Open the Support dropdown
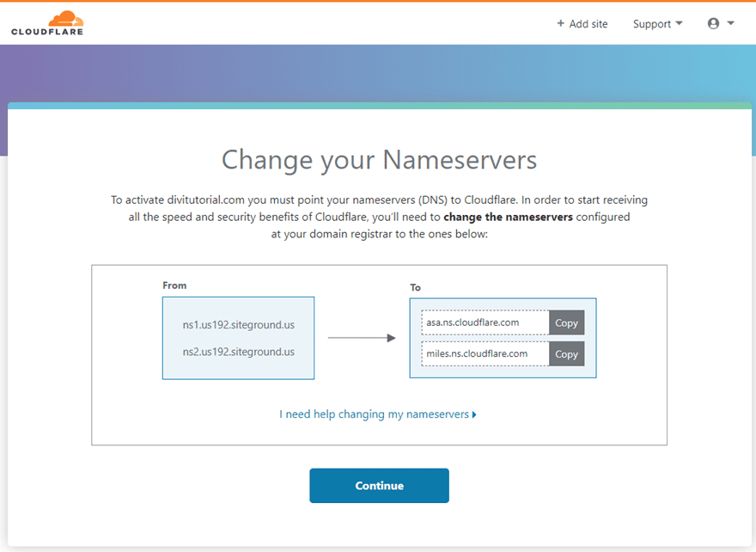The image size is (756, 552). click(657, 23)
